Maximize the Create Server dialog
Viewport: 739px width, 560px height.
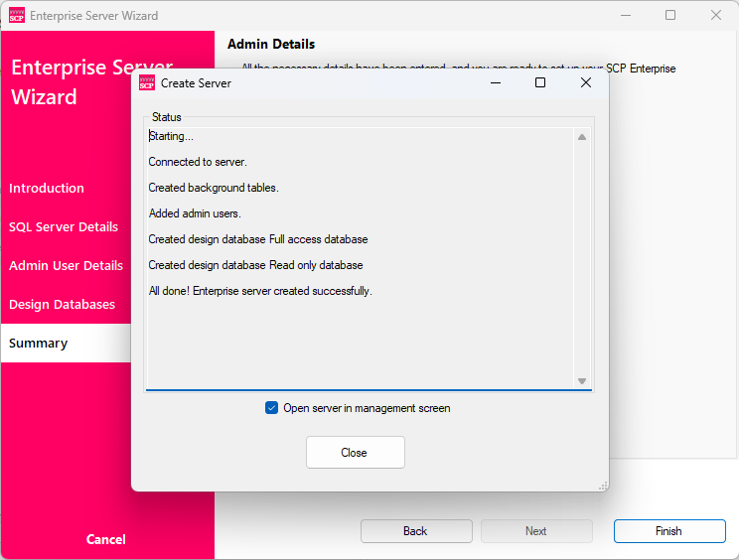click(540, 82)
